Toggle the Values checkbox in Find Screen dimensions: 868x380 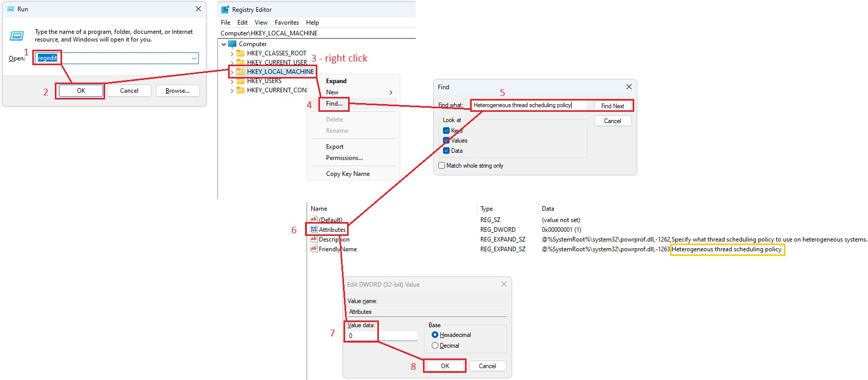pyautogui.click(x=446, y=141)
